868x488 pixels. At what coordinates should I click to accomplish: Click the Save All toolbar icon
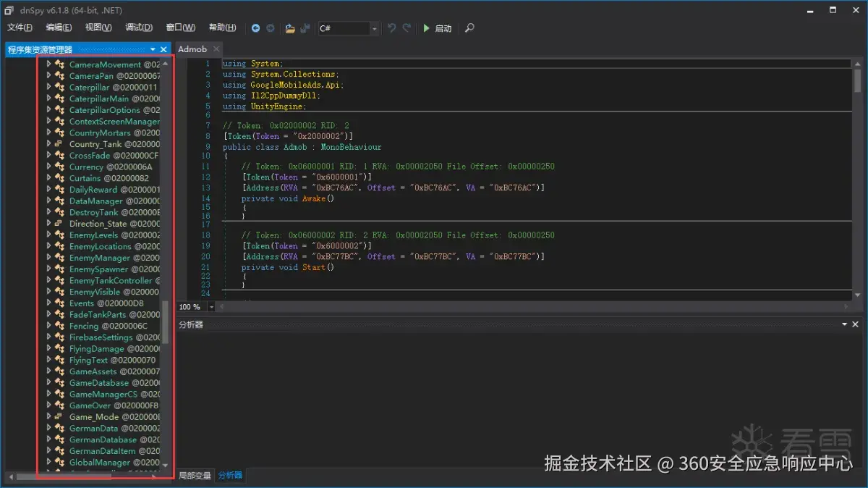pyautogui.click(x=305, y=28)
